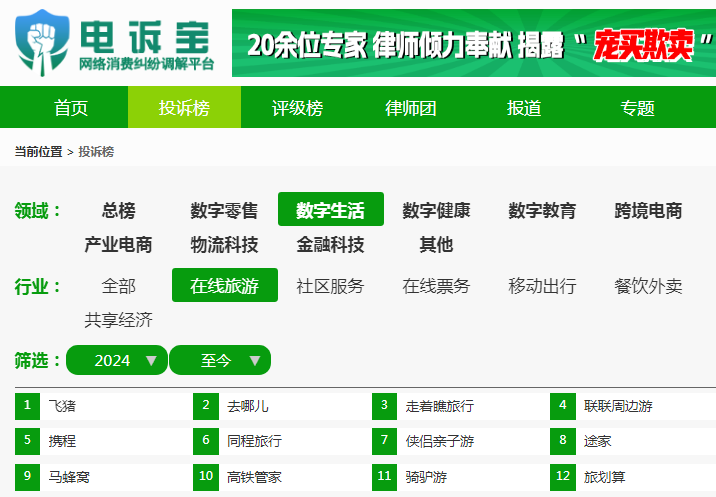Open 律师团 in the navigation bar

411,108
